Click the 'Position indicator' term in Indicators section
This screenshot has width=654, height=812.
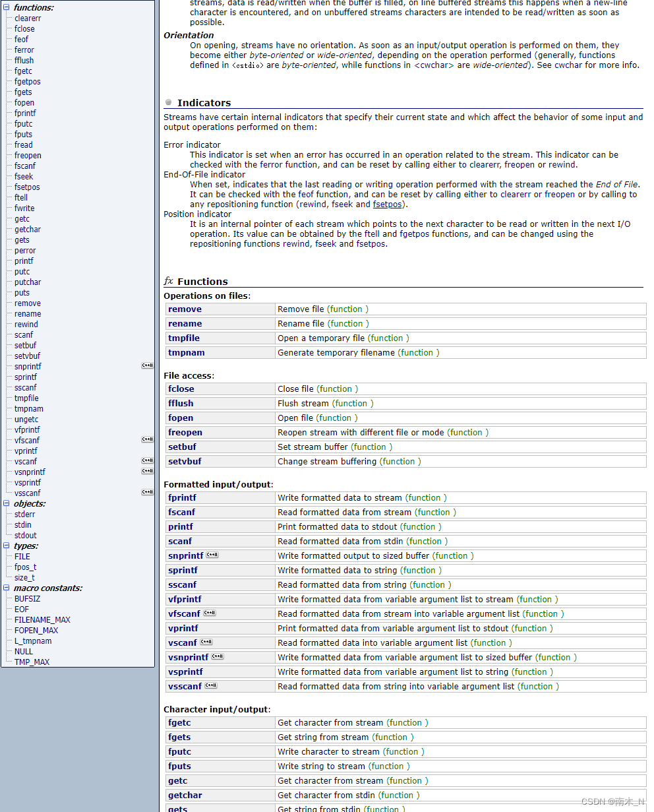[x=198, y=214]
